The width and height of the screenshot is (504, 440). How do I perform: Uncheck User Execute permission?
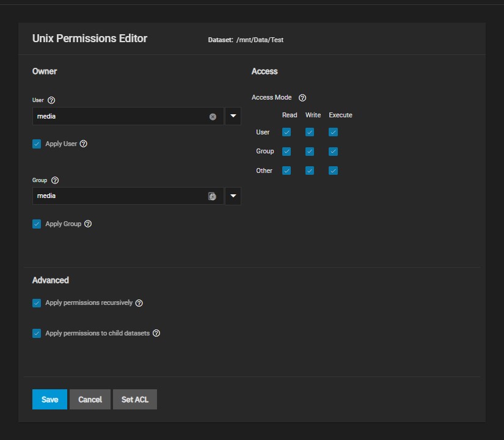click(x=333, y=132)
